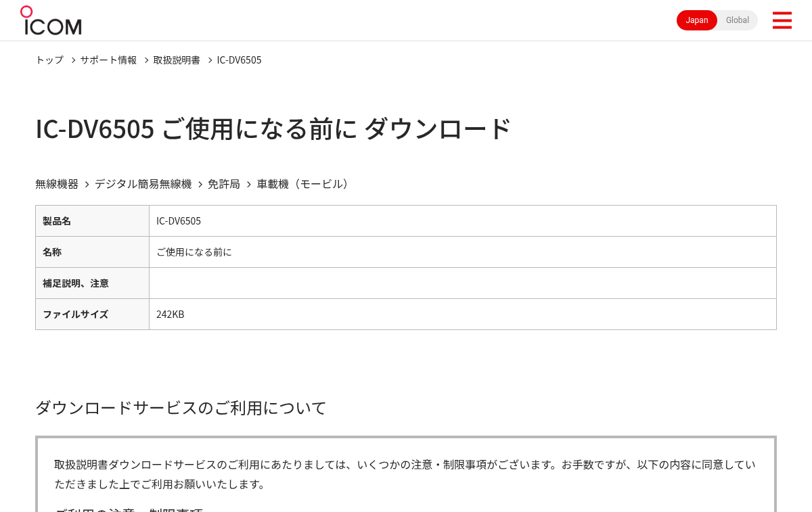Switch site region to Japan
The height and width of the screenshot is (512, 812).
pyautogui.click(x=697, y=20)
